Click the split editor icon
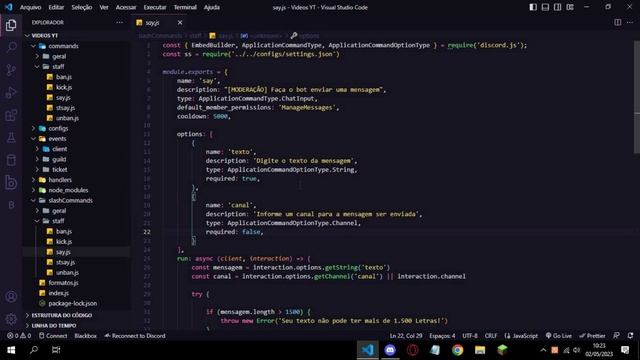The width and height of the screenshot is (640, 360). (618, 22)
